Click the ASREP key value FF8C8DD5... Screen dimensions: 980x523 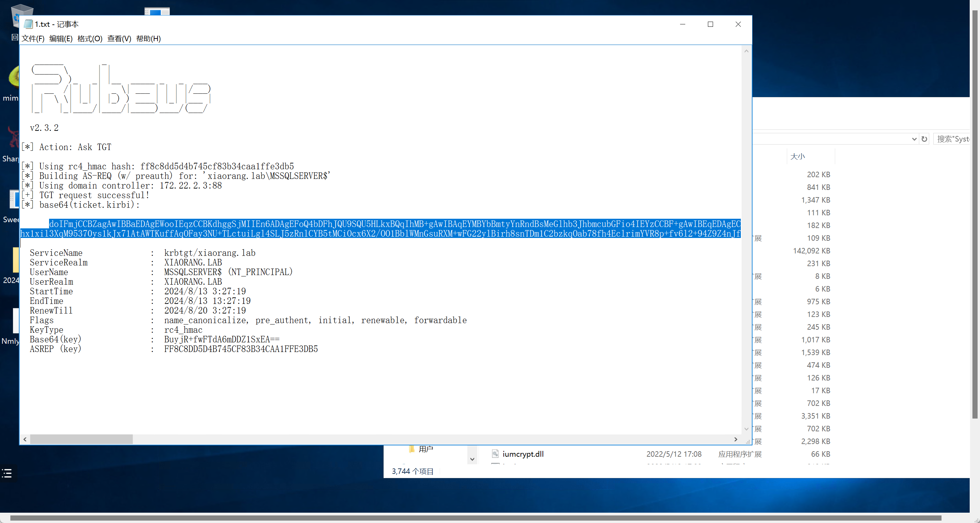pyautogui.click(x=241, y=349)
